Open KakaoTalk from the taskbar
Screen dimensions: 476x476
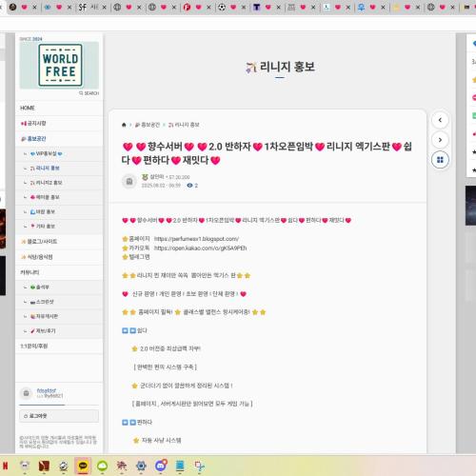point(83,466)
